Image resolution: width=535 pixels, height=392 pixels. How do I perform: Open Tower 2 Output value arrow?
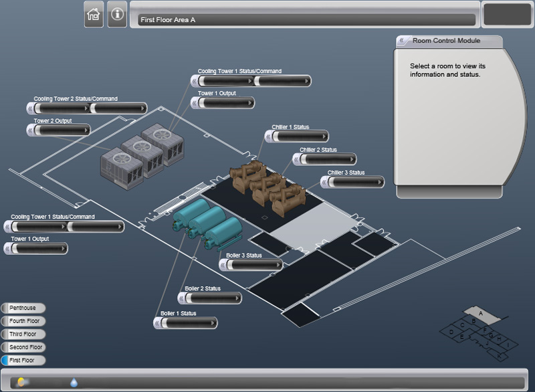pyautogui.click(x=86, y=130)
